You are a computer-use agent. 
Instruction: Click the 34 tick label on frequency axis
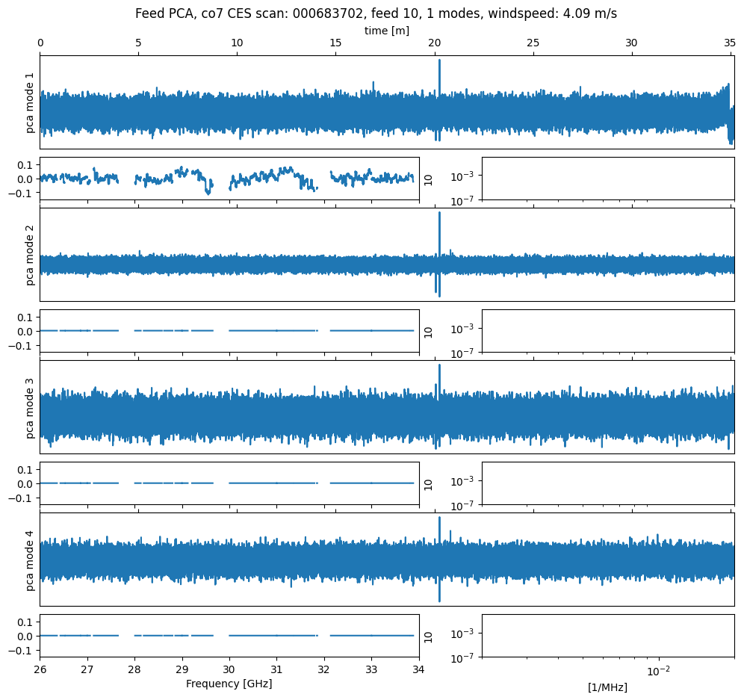(x=418, y=669)
